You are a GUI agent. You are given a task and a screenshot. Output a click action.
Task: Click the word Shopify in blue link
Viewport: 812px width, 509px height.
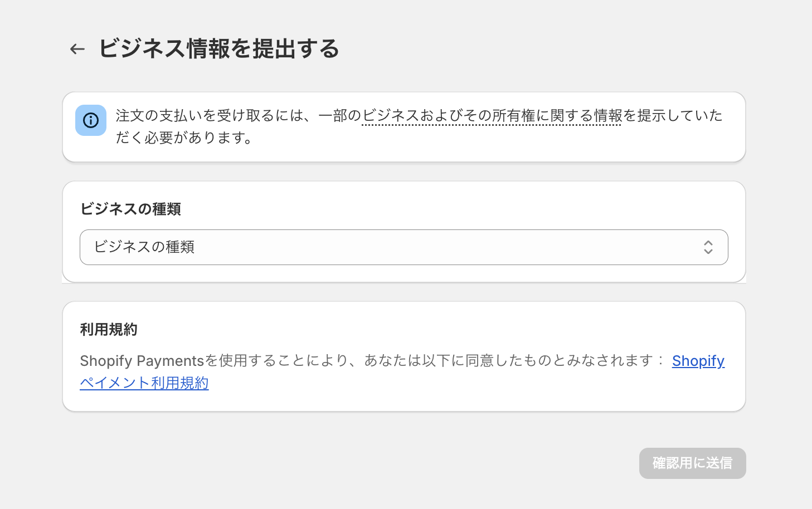[x=698, y=361]
